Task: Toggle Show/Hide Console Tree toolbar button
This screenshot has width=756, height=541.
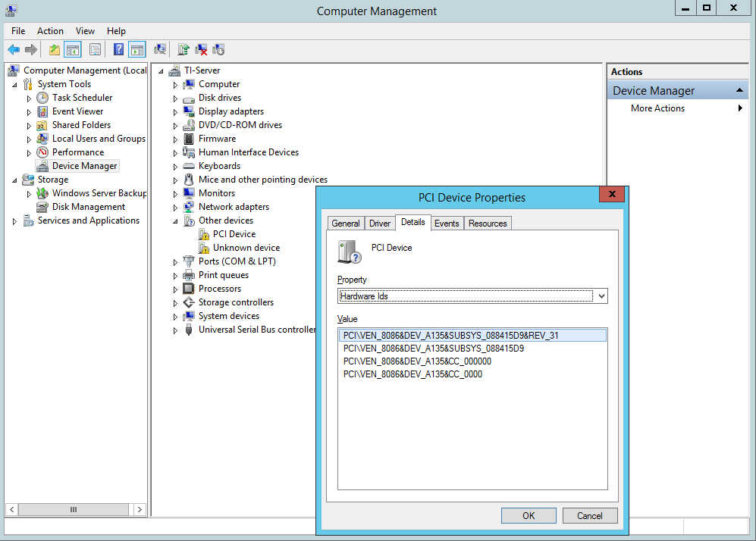Action: [73, 50]
